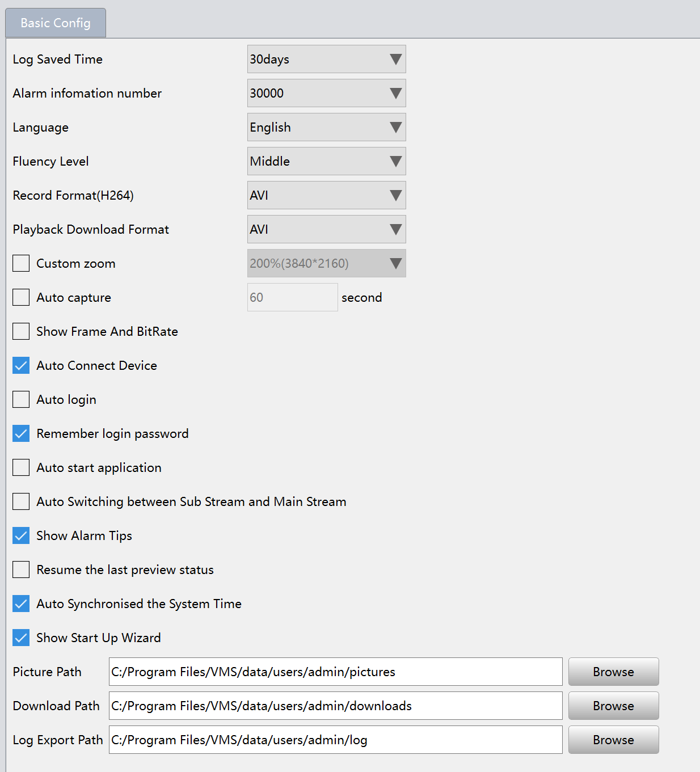Image resolution: width=700 pixels, height=772 pixels.
Task: Expand the Alarm infomation number dropdown
Action: 327,93
